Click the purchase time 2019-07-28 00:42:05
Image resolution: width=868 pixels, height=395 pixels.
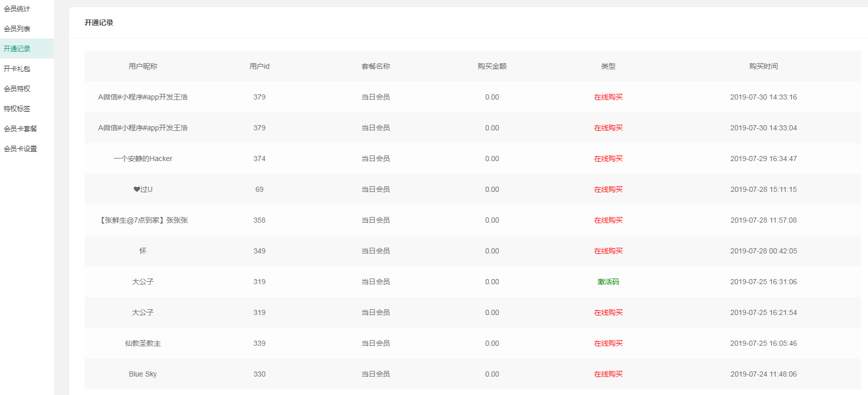coord(763,251)
